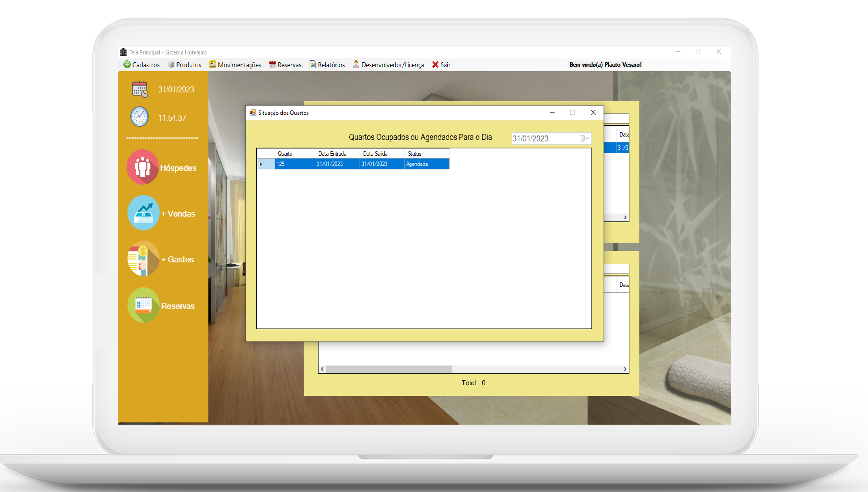
Task: Open the Cadastros menu
Action: [142, 64]
